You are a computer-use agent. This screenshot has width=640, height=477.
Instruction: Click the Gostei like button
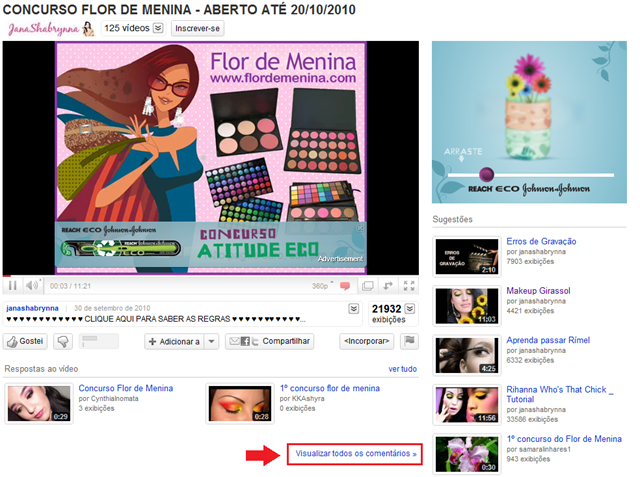(25, 342)
